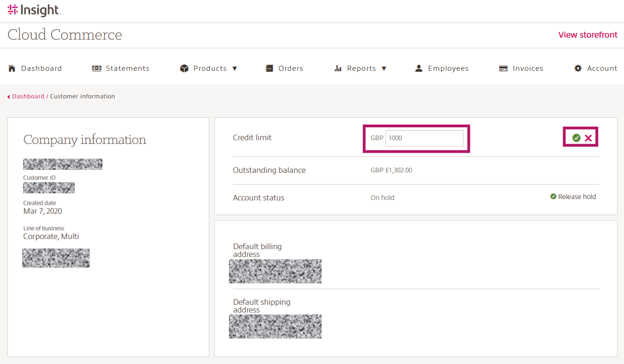This screenshot has height=364, width=624.
Task: Click the View storefront link
Action: coord(588,35)
